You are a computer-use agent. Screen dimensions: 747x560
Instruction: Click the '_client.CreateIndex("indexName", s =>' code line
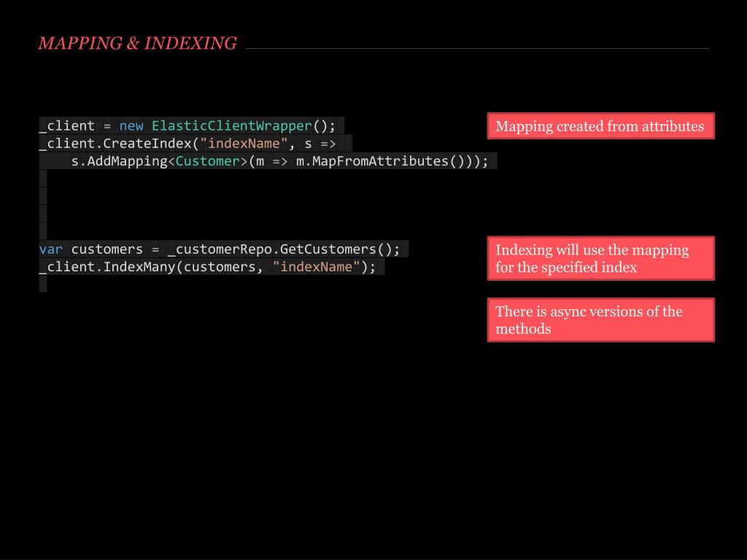click(x=187, y=144)
